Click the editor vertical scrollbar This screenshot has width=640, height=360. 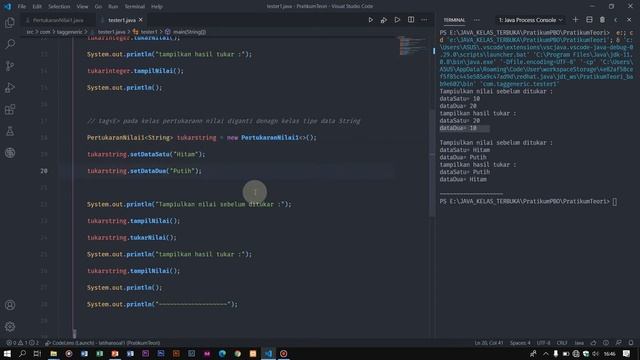click(x=432, y=163)
